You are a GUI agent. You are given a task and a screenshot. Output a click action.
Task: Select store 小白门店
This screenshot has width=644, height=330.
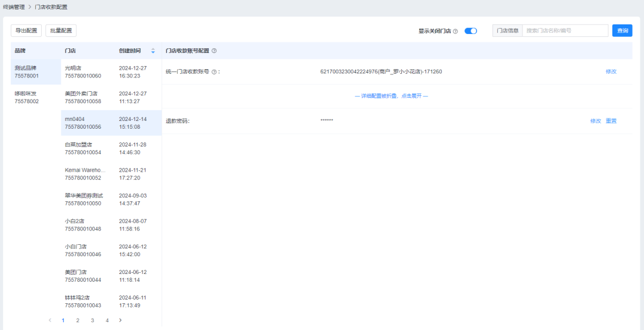tap(112, 250)
